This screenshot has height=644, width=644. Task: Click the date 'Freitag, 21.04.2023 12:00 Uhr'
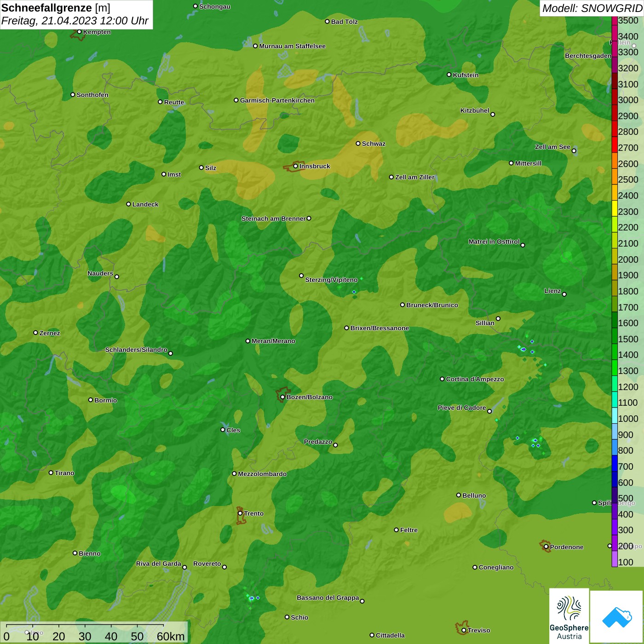(75, 21)
